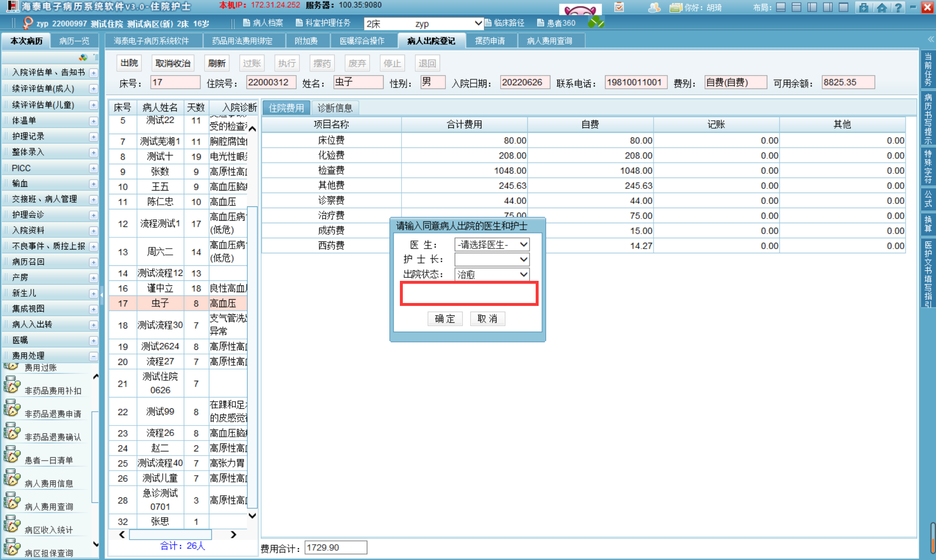Expand the 护理记录 section
Viewport: 936px width, 560px height.
(x=94, y=137)
